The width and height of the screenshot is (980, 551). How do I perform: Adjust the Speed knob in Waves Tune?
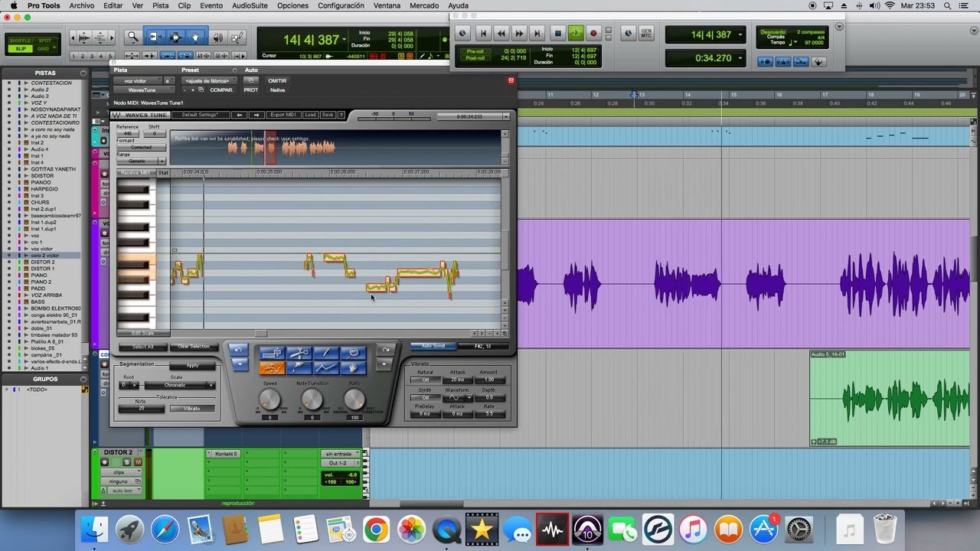pyautogui.click(x=269, y=399)
